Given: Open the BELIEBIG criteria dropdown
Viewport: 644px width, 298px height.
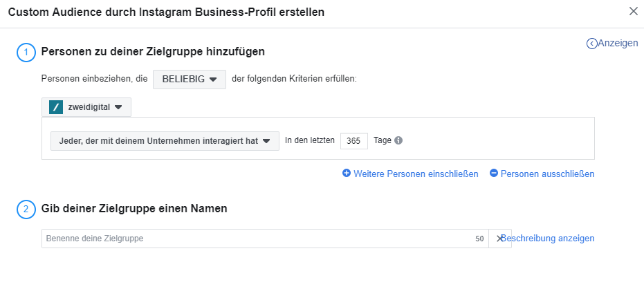Looking at the screenshot, I should tap(189, 80).
